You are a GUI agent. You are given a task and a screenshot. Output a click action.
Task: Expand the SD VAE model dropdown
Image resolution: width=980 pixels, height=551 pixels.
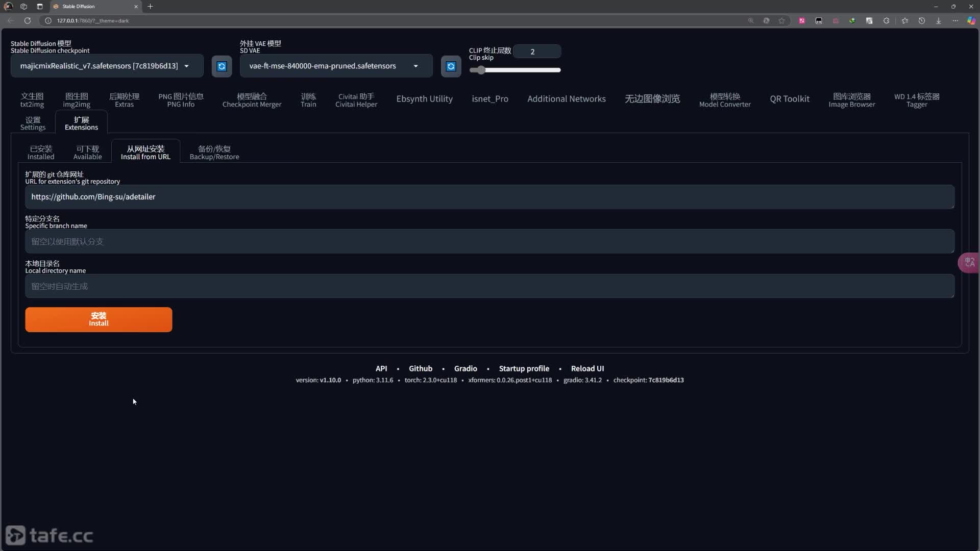point(336,66)
